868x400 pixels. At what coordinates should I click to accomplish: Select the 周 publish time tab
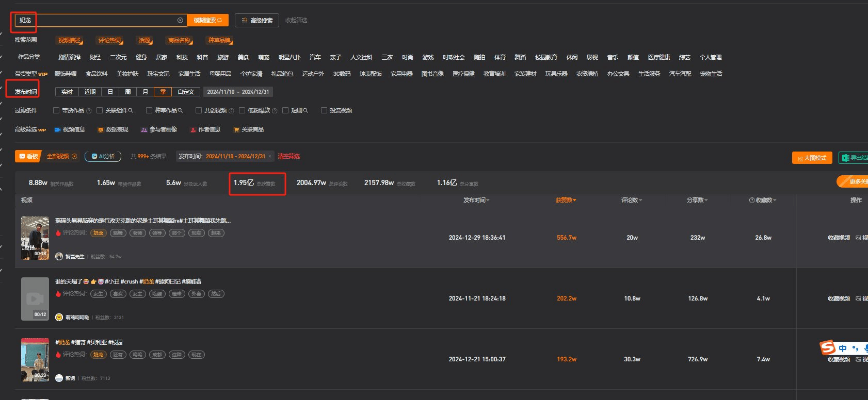(x=127, y=92)
